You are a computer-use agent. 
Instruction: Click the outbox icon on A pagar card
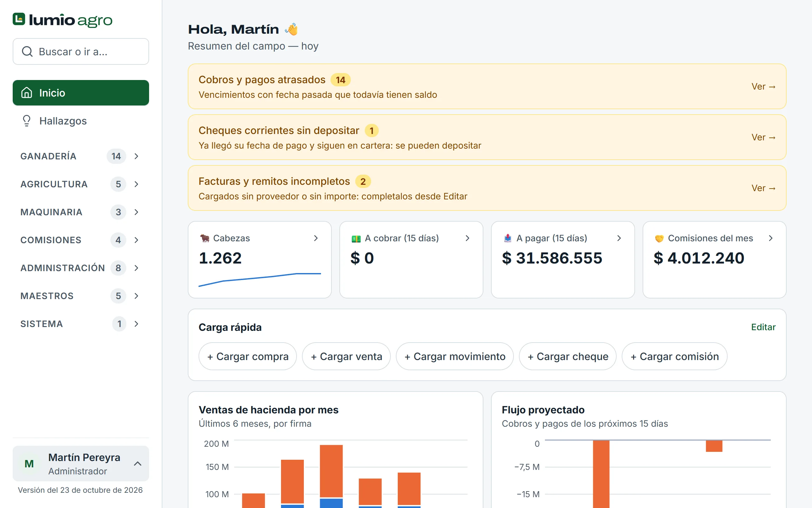pyautogui.click(x=508, y=238)
